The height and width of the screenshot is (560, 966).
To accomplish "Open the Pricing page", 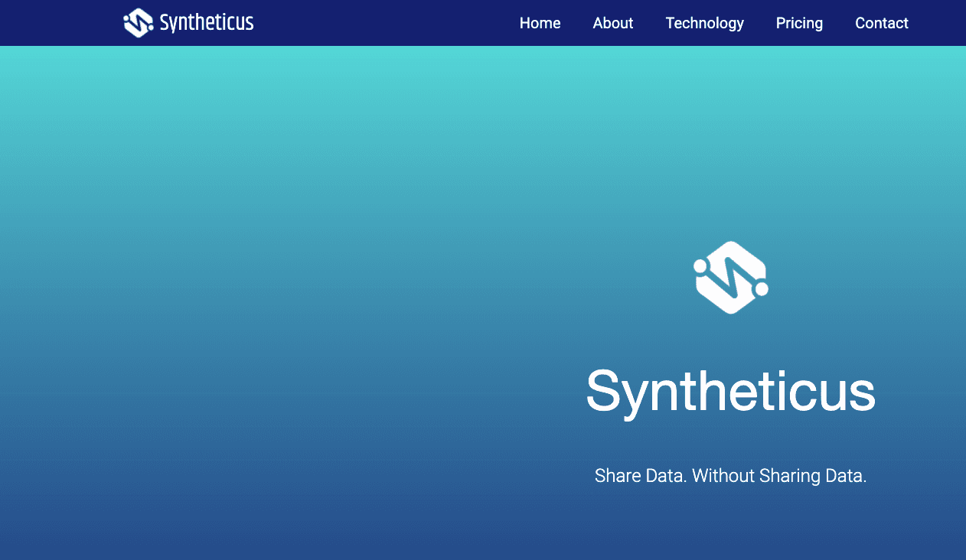I will 799,23.
